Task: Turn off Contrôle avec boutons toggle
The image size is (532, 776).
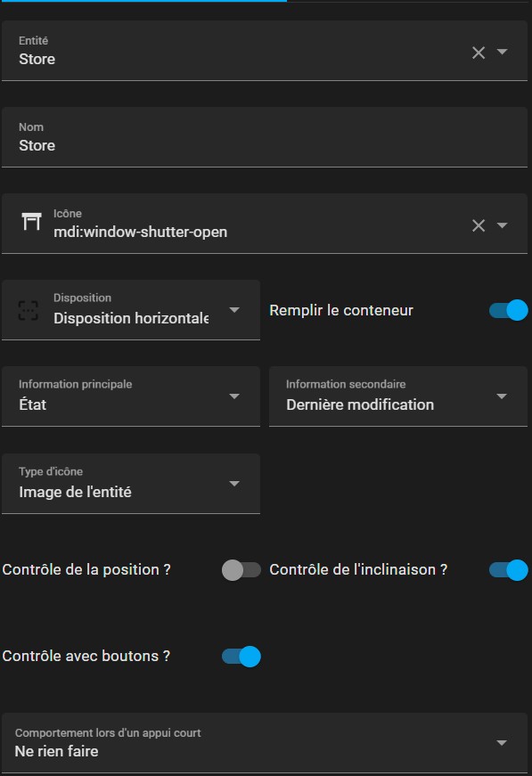Action: pos(241,657)
